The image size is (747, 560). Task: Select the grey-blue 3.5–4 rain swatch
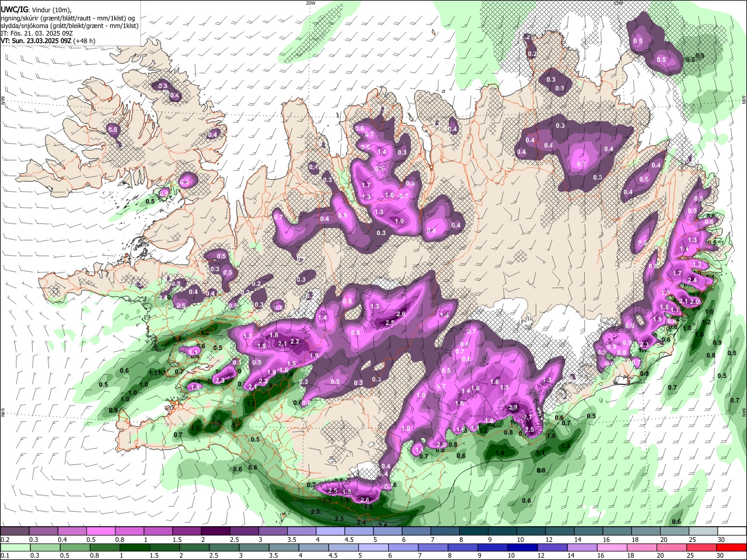click(x=284, y=547)
